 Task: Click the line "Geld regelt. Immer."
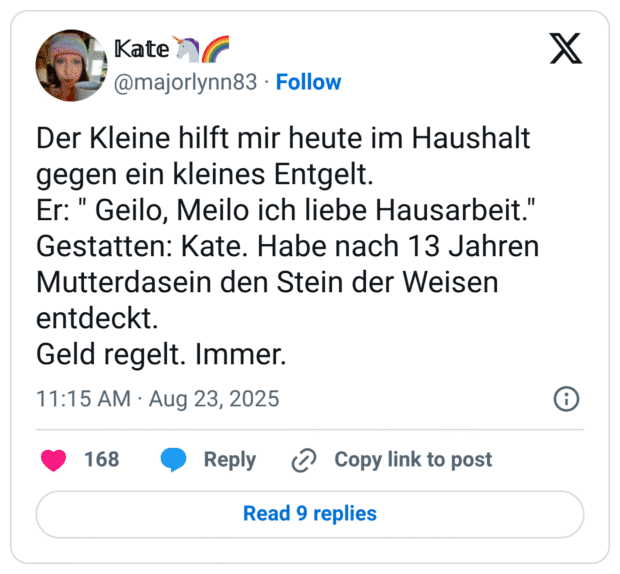coord(161,355)
